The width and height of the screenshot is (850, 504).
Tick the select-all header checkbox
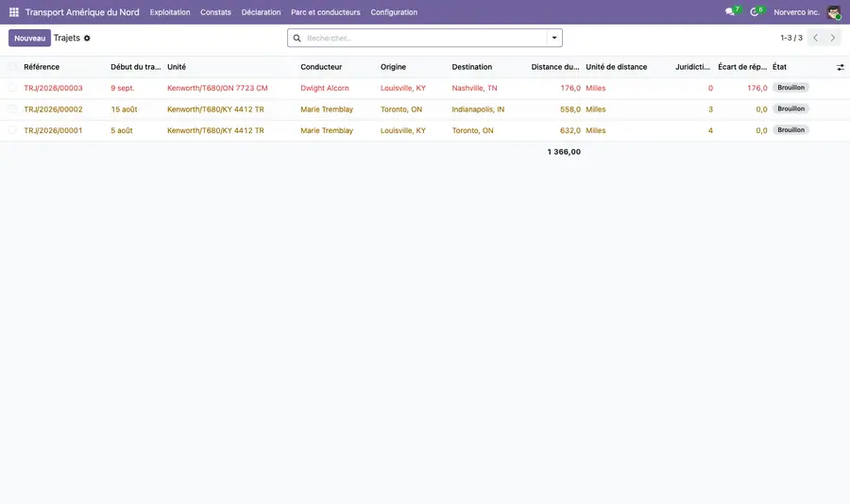[12, 67]
